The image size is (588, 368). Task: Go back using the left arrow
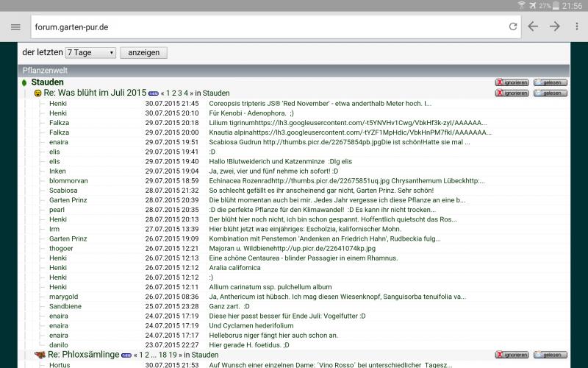pos(534,26)
